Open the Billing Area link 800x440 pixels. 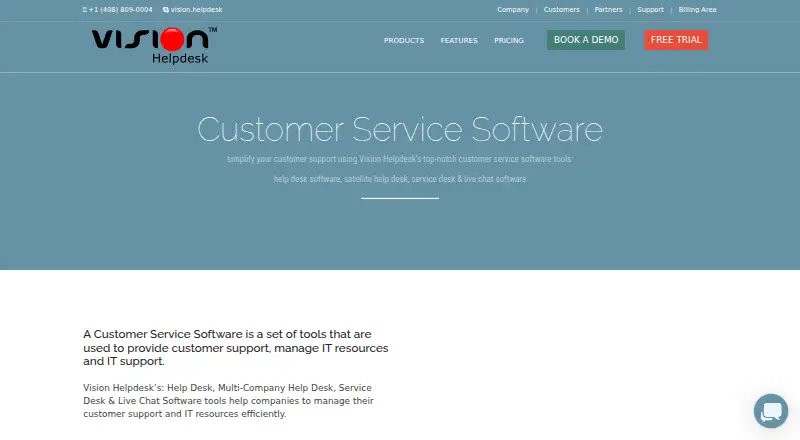point(697,10)
